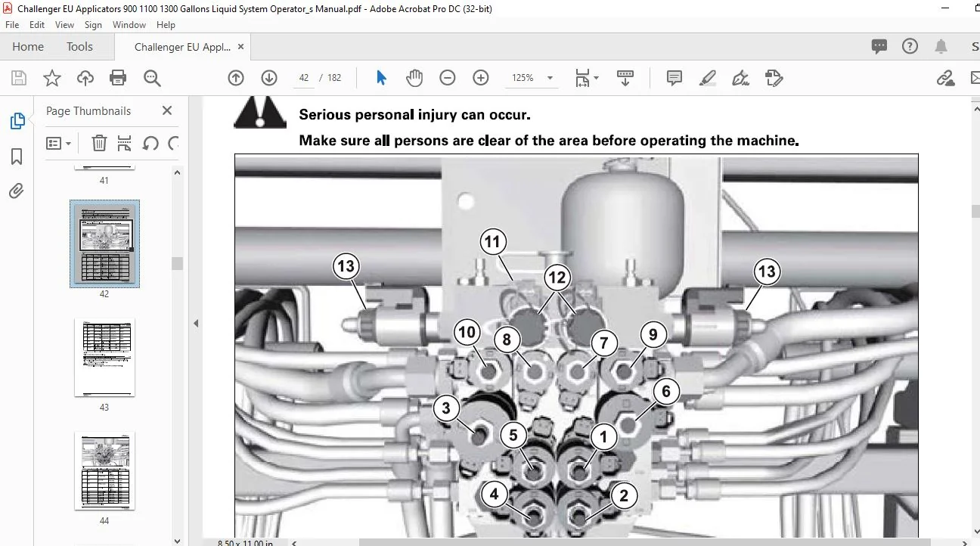980x546 pixels.
Task: Go to the previous page with the up arrow
Action: tap(236, 78)
